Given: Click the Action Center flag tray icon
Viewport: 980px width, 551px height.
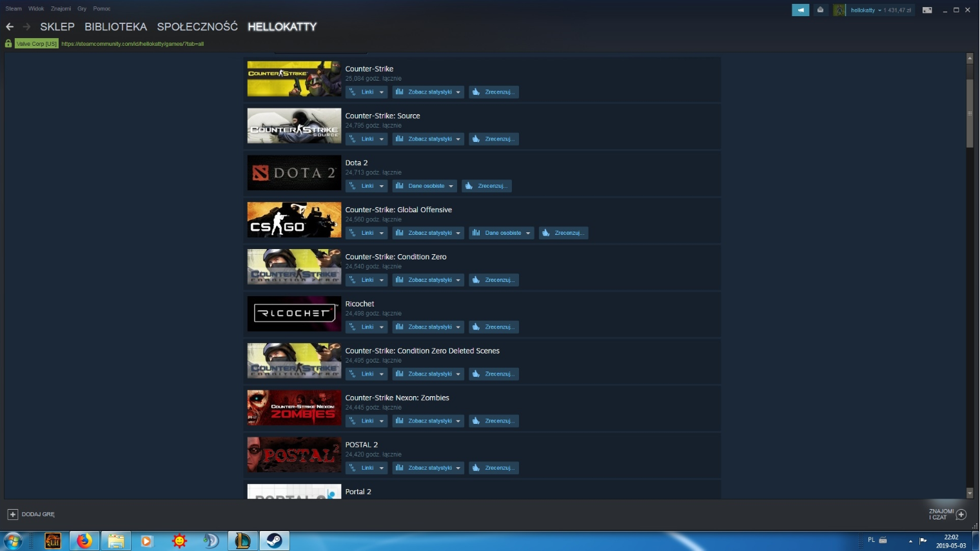Looking at the screenshot, I should click(923, 540).
